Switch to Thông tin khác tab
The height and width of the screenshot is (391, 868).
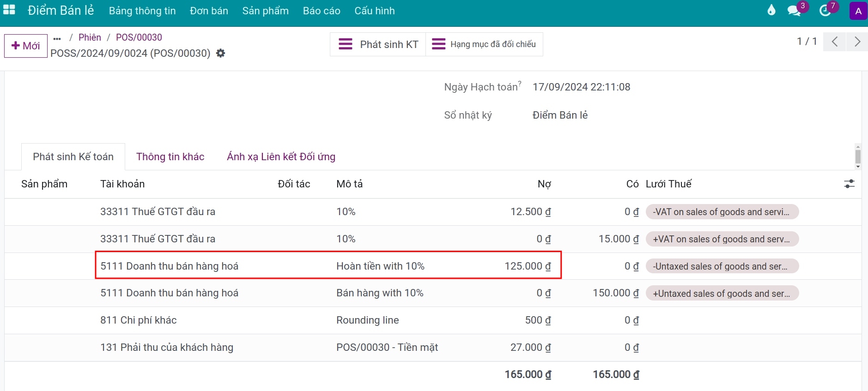pos(170,157)
